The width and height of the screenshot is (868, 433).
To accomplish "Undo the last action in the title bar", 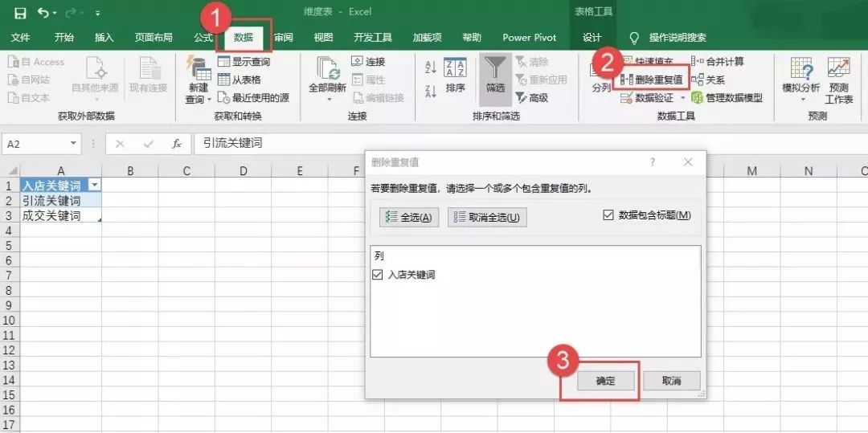I will 43,12.
